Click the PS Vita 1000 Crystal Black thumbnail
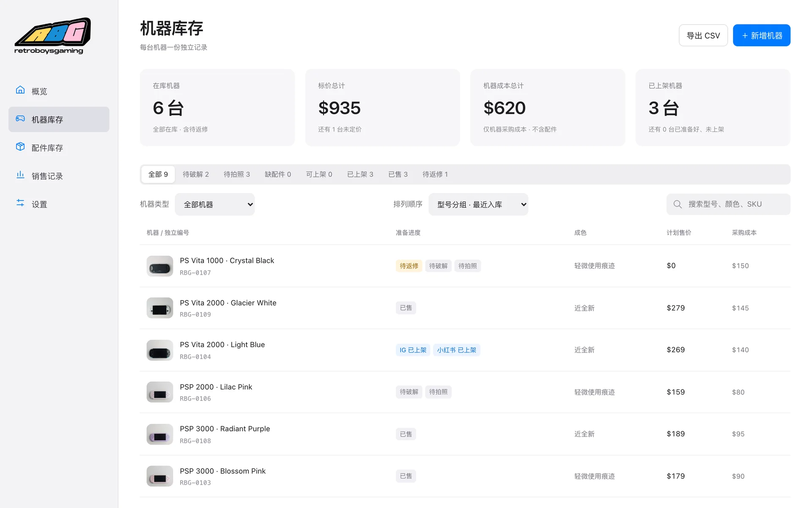This screenshot has height=508, width=812. (x=160, y=266)
